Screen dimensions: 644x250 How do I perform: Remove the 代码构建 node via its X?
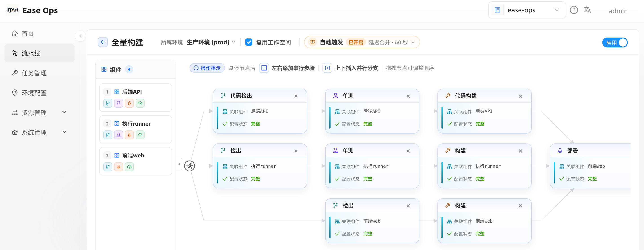520,96
